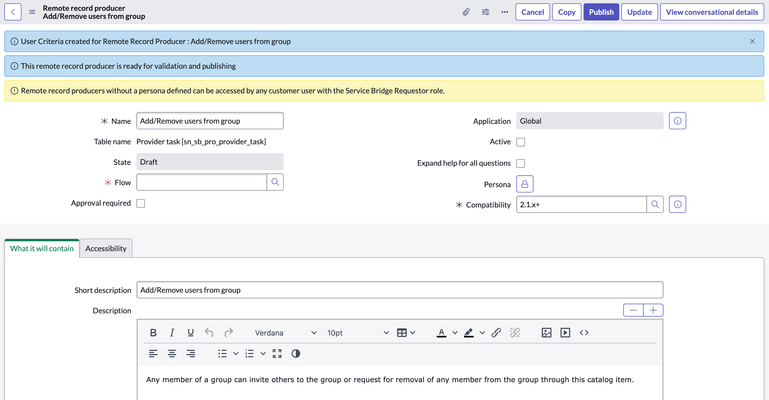Publish the remote record producer
The height and width of the screenshot is (400, 769).
[x=601, y=12]
